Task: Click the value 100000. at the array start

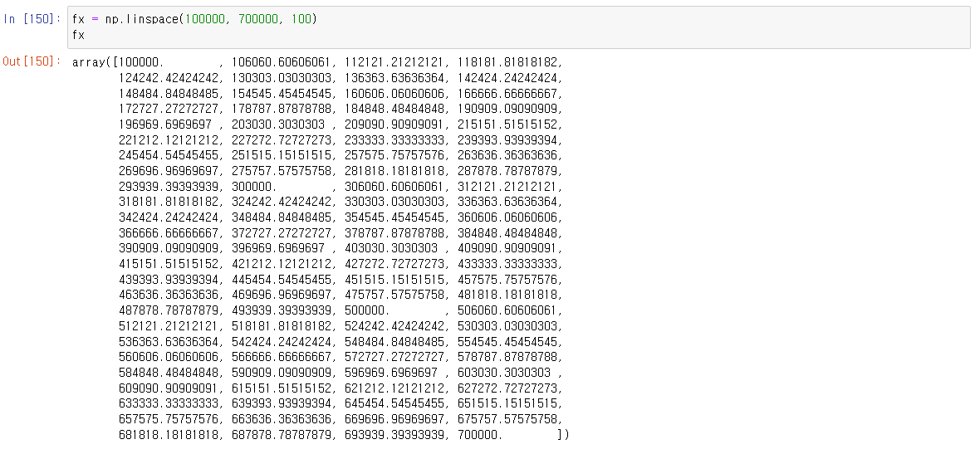Action: click(141, 62)
